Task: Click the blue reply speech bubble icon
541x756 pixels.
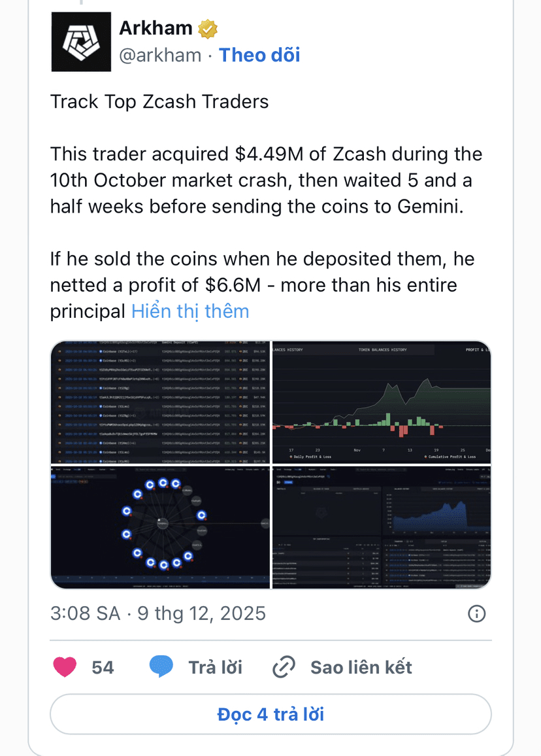Action: click(x=161, y=667)
